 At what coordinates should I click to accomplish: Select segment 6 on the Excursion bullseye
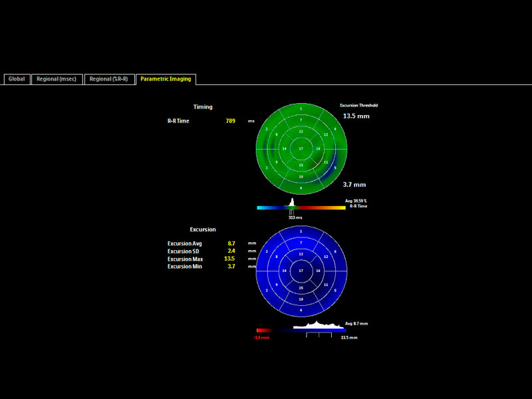click(x=335, y=252)
